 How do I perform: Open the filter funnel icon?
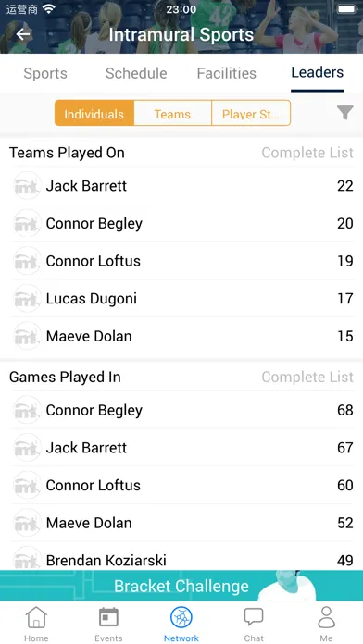click(344, 113)
